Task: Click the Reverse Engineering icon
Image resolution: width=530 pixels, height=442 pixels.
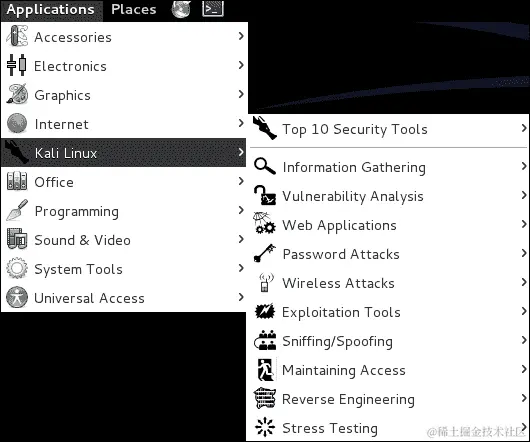Action: (265, 398)
